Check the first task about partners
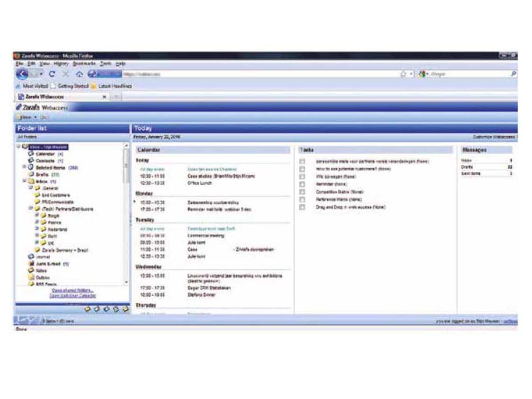 click(x=302, y=161)
